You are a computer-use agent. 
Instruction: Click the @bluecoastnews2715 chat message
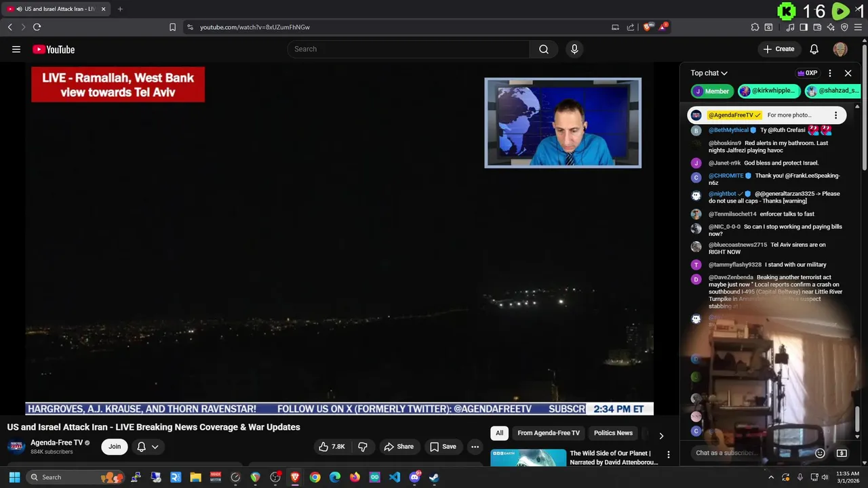click(x=767, y=248)
